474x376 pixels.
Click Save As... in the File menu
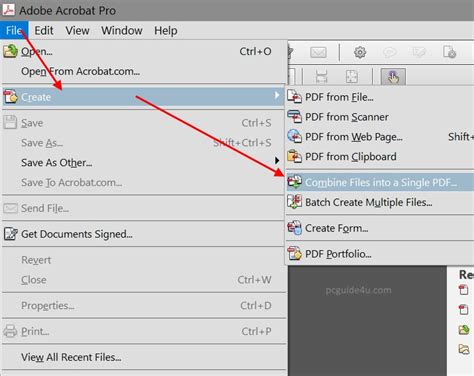(143, 143)
